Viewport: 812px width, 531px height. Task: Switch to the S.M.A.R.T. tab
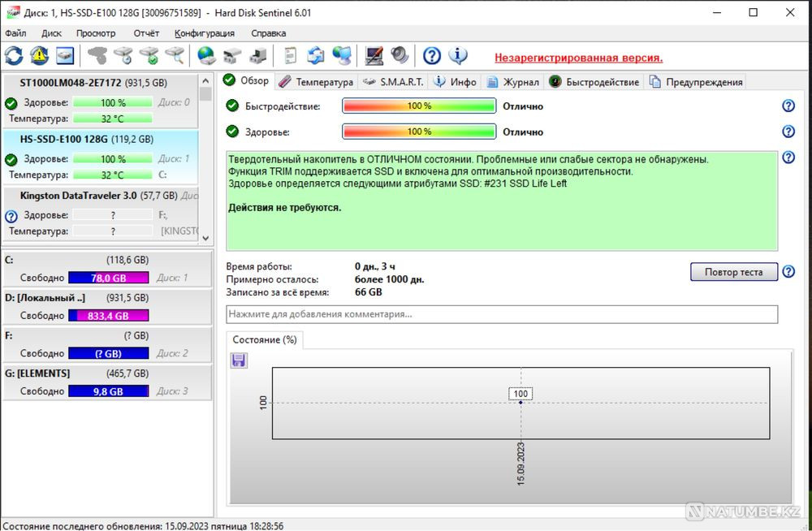click(x=394, y=82)
